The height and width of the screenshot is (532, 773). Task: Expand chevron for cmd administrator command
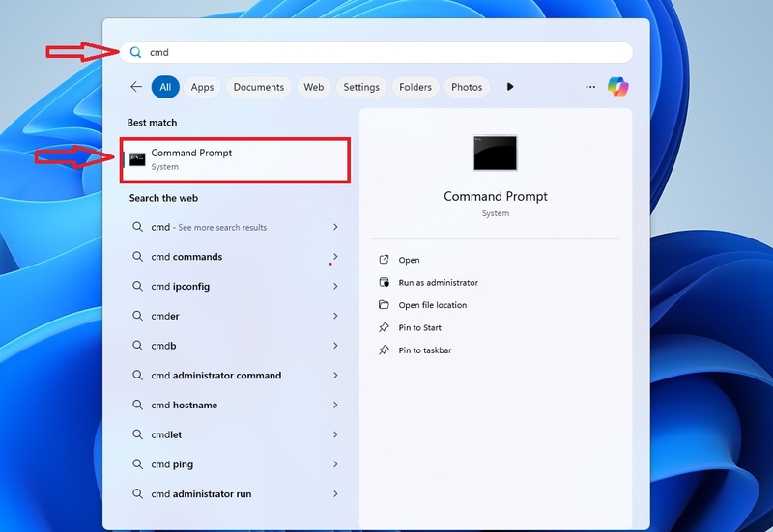(x=335, y=376)
